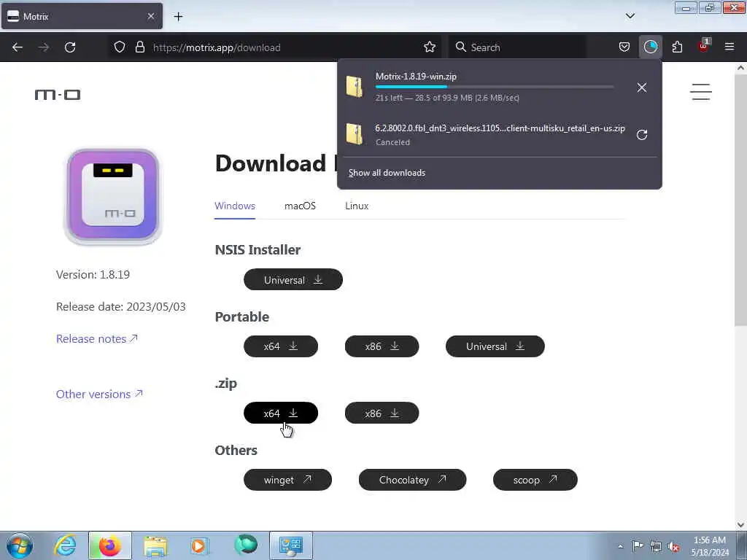Open new tab with plus button
747x560 pixels.
(178, 17)
